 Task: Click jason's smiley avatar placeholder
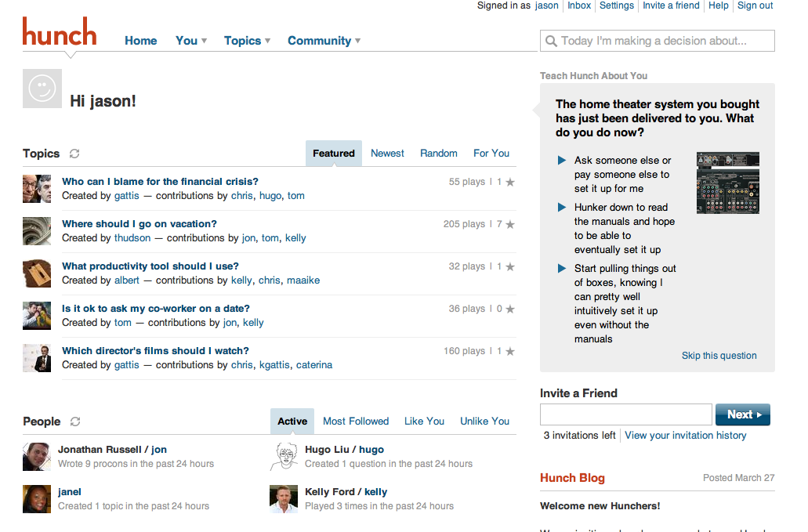[42, 89]
